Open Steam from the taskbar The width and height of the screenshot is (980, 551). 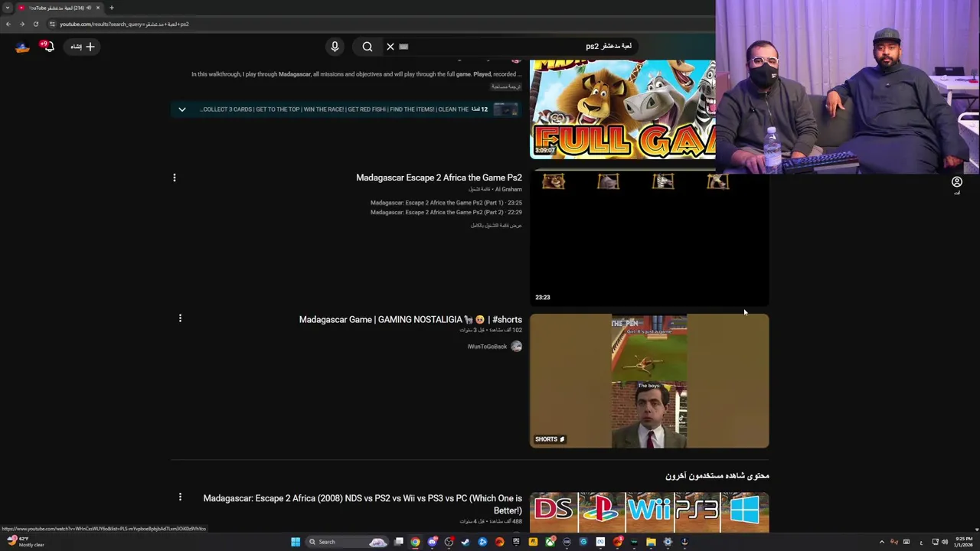[x=465, y=542]
